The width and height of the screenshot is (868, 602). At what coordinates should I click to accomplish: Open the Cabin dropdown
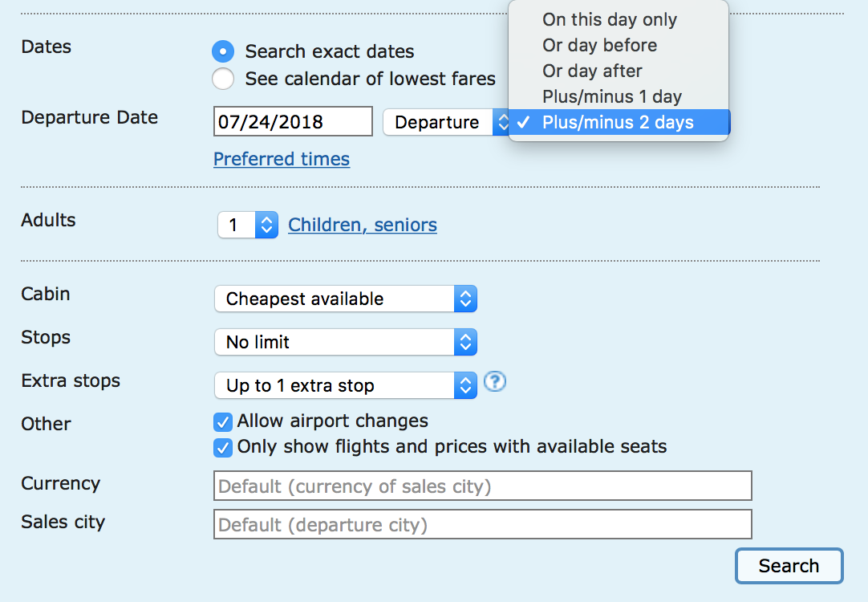pos(345,299)
